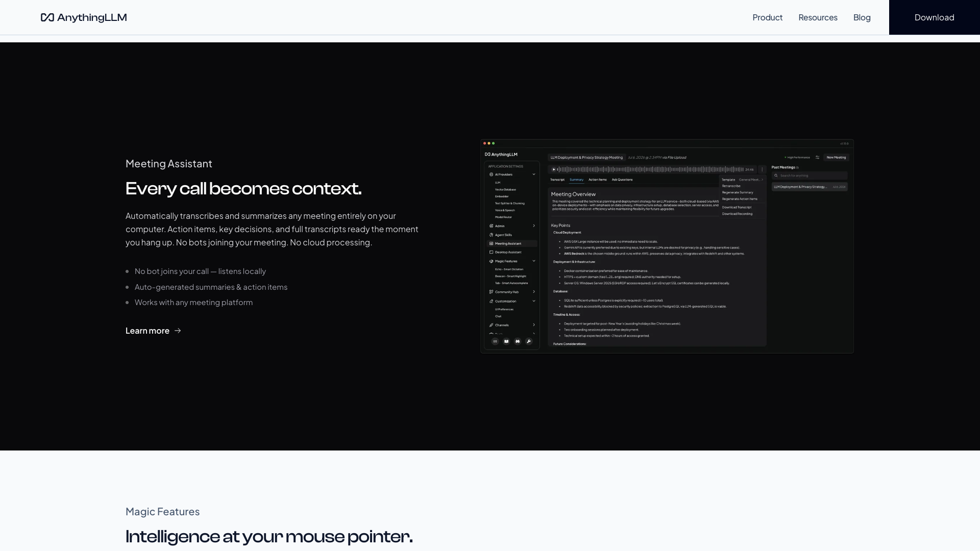Click the AnythingLLM logo in the site header
The image size is (980, 551).
(x=84, y=17)
